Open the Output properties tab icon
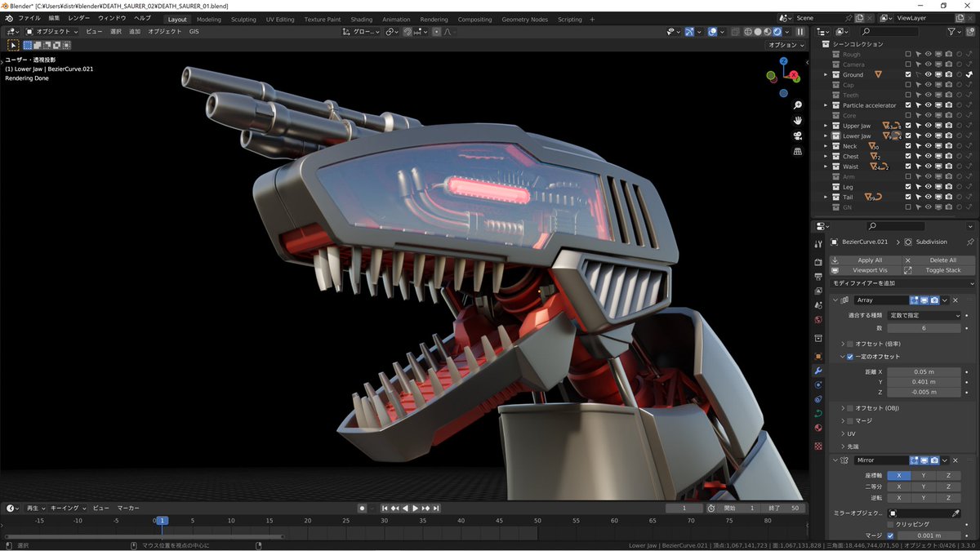 818,277
